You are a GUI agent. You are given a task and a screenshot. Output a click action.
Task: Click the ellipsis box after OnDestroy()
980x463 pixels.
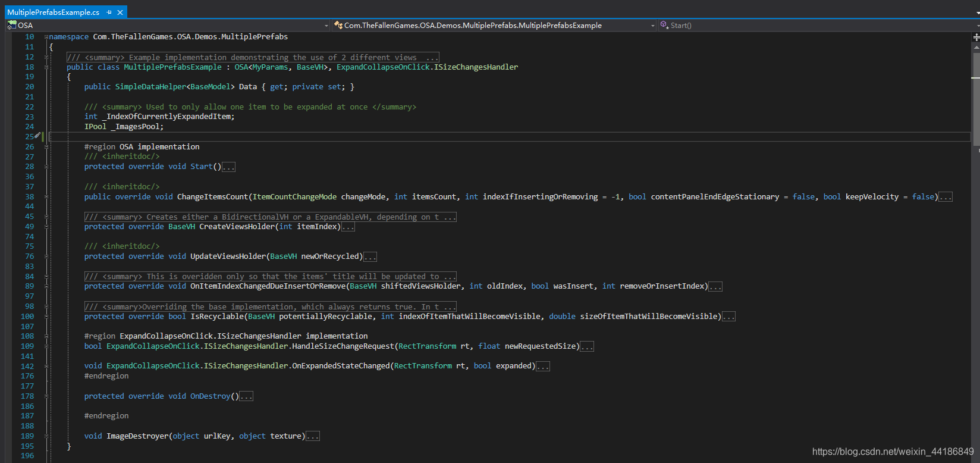(246, 396)
